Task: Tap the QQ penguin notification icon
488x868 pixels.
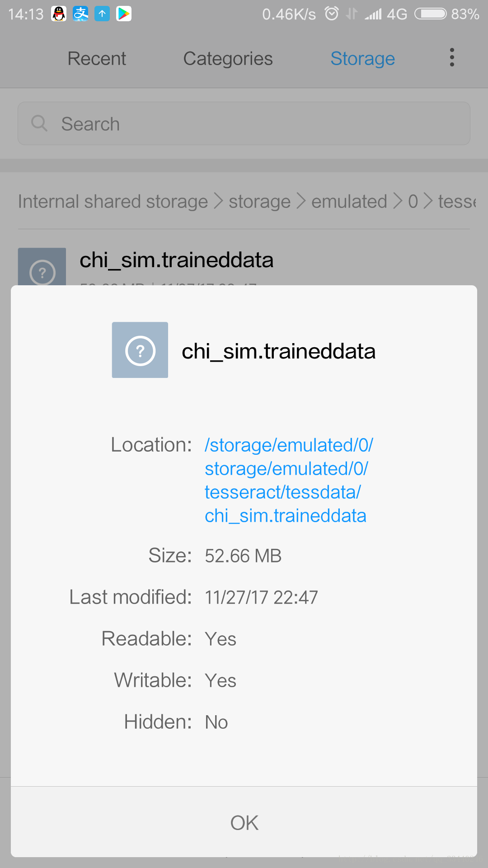Action: [59, 14]
